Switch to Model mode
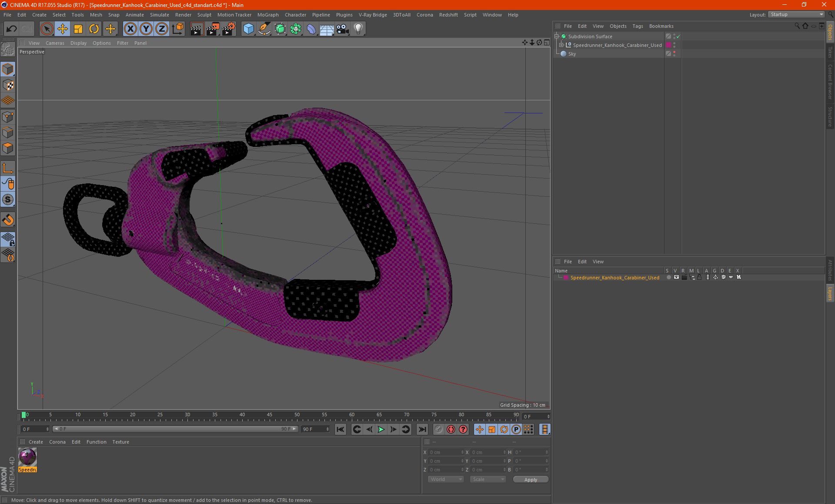This screenshot has height=504, width=835. coord(8,69)
